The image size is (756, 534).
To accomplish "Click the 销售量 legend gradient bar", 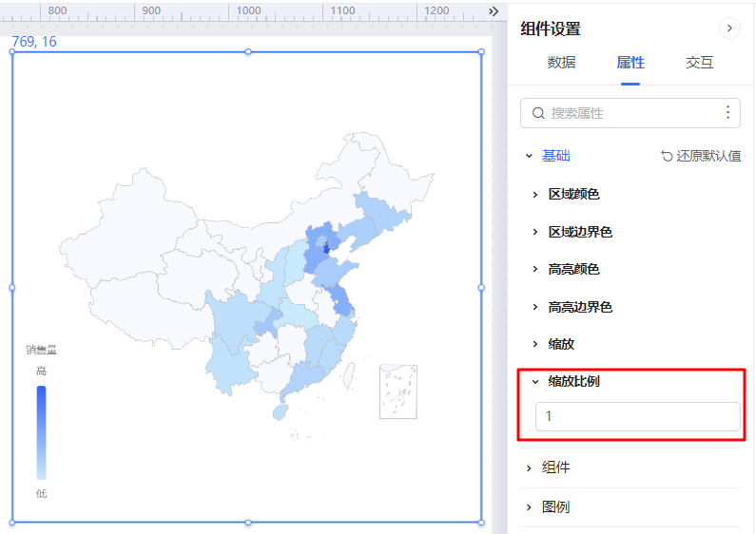I will [x=42, y=432].
